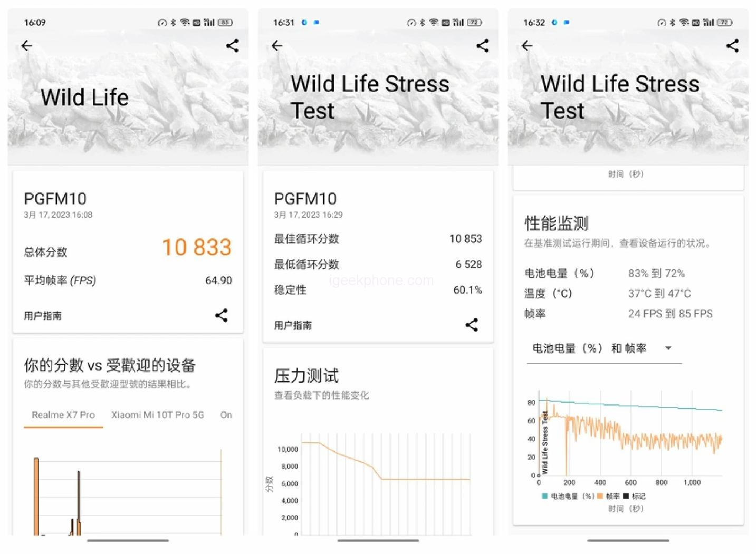Tap back arrow on 16:32 performance monitoring screen
Image resolution: width=756 pixels, height=554 pixels.
click(x=527, y=46)
